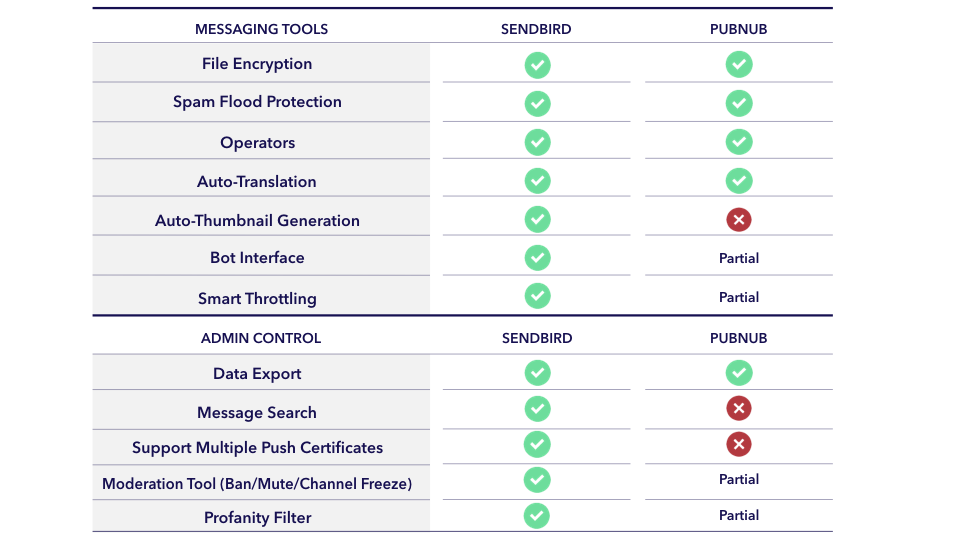Click the Support Multiple Push Certificates label
This screenshot has width=960, height=540.
[257, 448]
